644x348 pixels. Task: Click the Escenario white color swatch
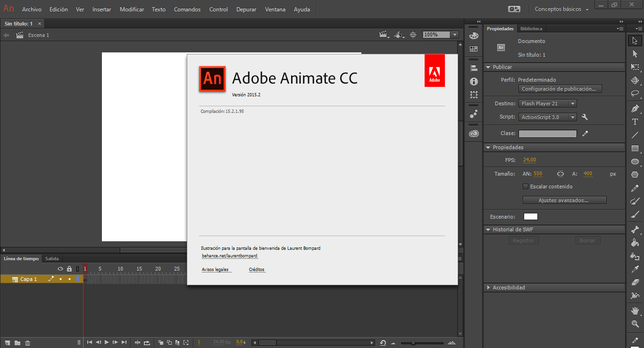click(x=531, y=217)
